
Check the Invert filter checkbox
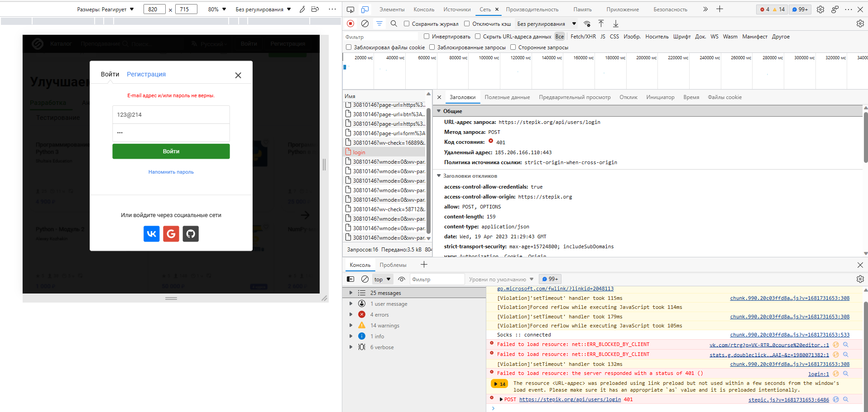pyautogui.click(x=427, y=36)
